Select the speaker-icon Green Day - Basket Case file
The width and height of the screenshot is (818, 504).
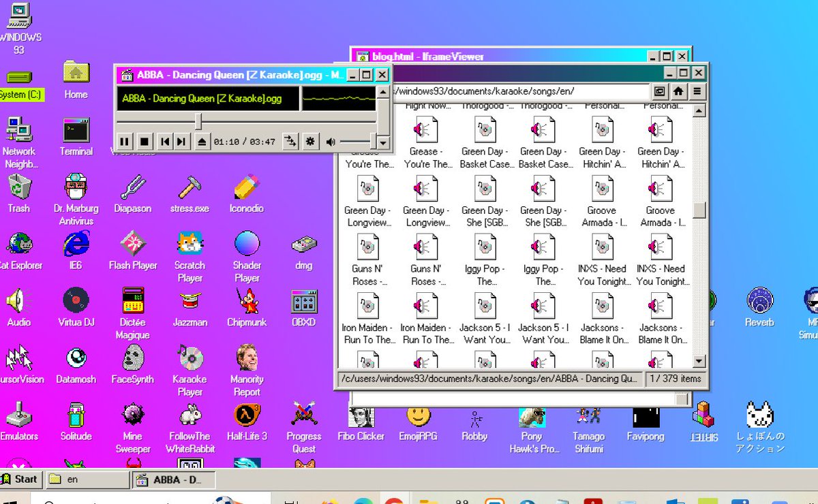point(544,144)
